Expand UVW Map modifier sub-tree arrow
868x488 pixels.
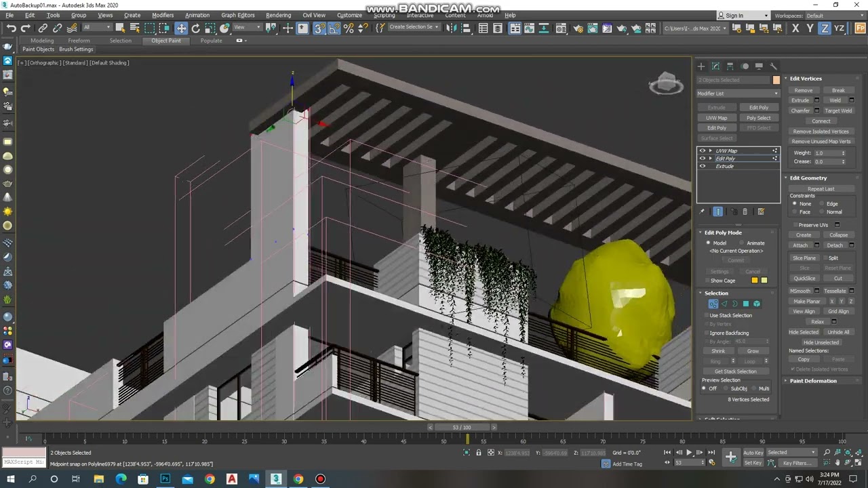pyautogui.click(x=710, y=150)
